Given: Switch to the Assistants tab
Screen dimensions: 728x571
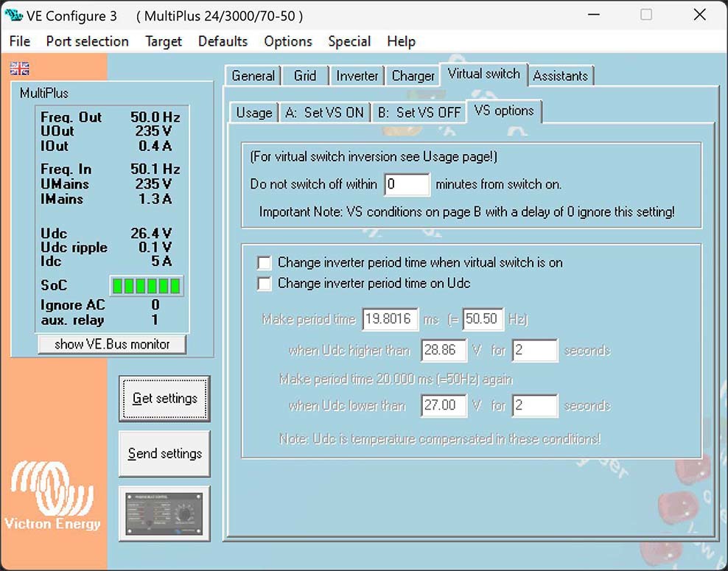Looking at the screenshot, I should click(560, 76).
